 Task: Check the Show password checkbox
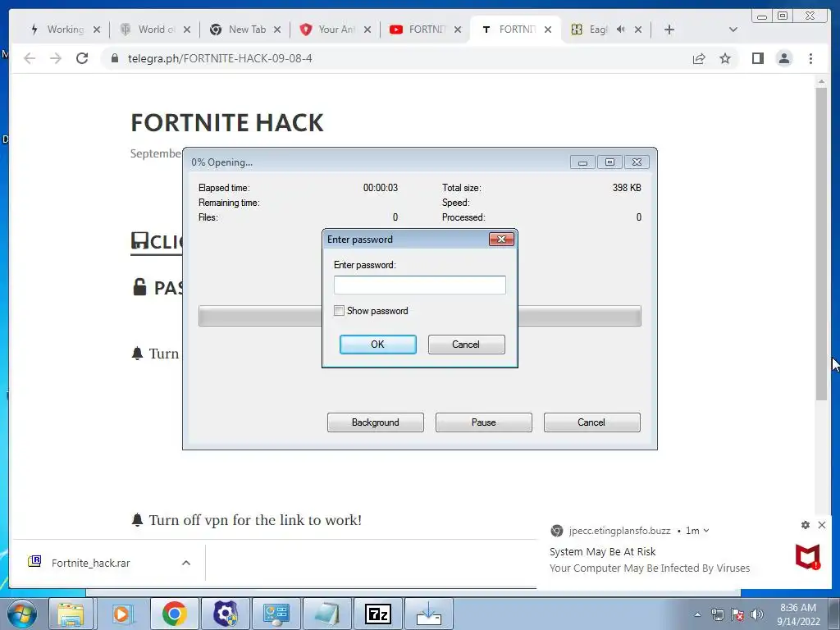[339, 311]
